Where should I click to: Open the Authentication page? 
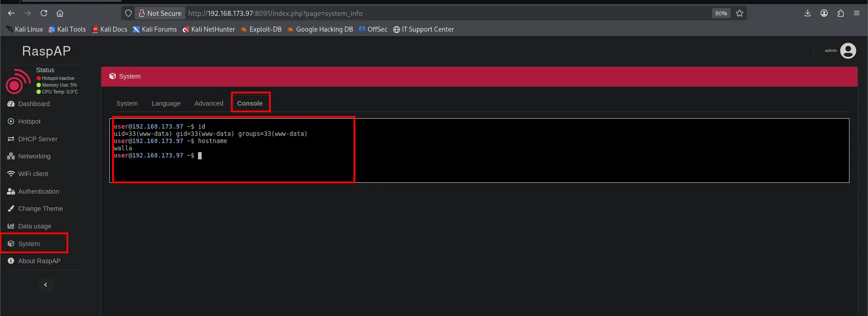[x=33, y=191]
